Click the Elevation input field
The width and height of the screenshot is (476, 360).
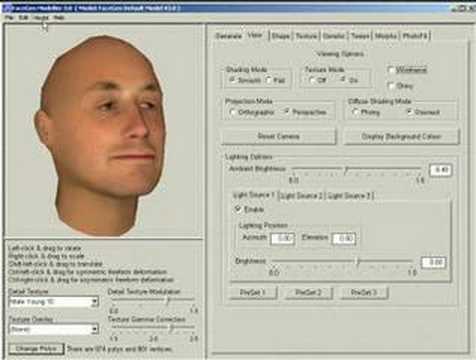click(344, 238)
